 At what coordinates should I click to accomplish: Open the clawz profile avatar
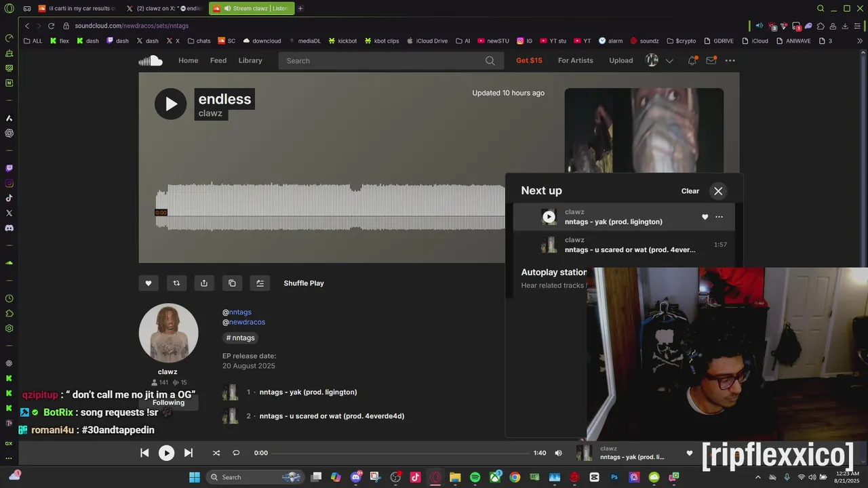click(x=168, y=333)
